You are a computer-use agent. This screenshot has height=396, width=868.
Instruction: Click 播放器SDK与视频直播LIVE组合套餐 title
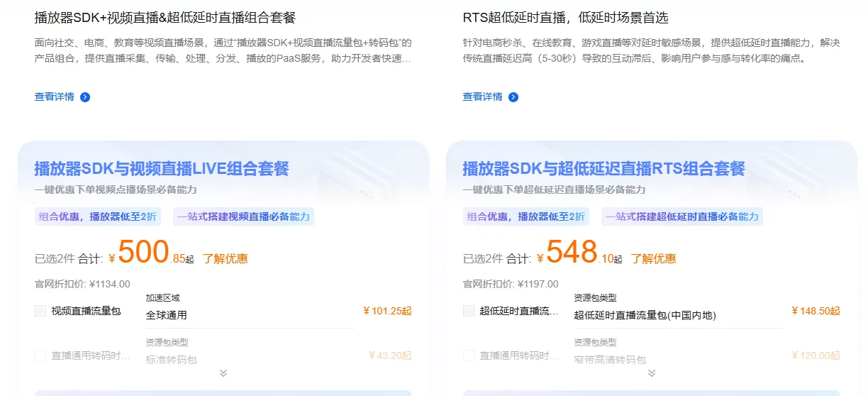(x=162, y=169)
